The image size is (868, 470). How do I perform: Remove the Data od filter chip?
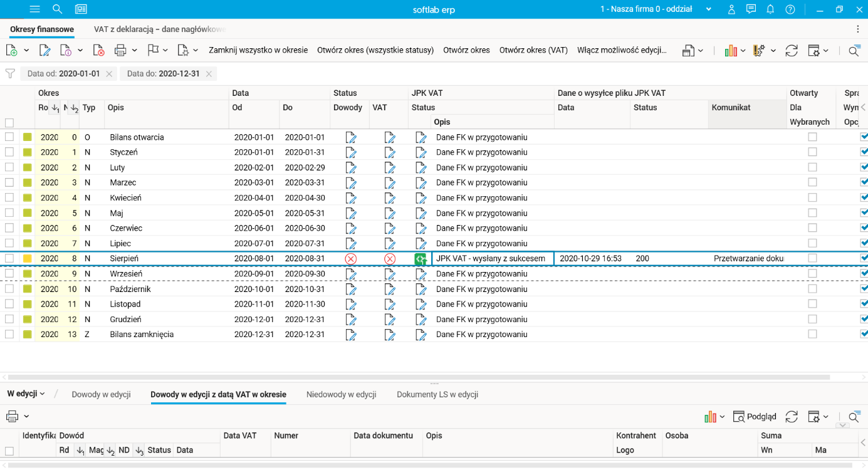[x=109, y=74]
